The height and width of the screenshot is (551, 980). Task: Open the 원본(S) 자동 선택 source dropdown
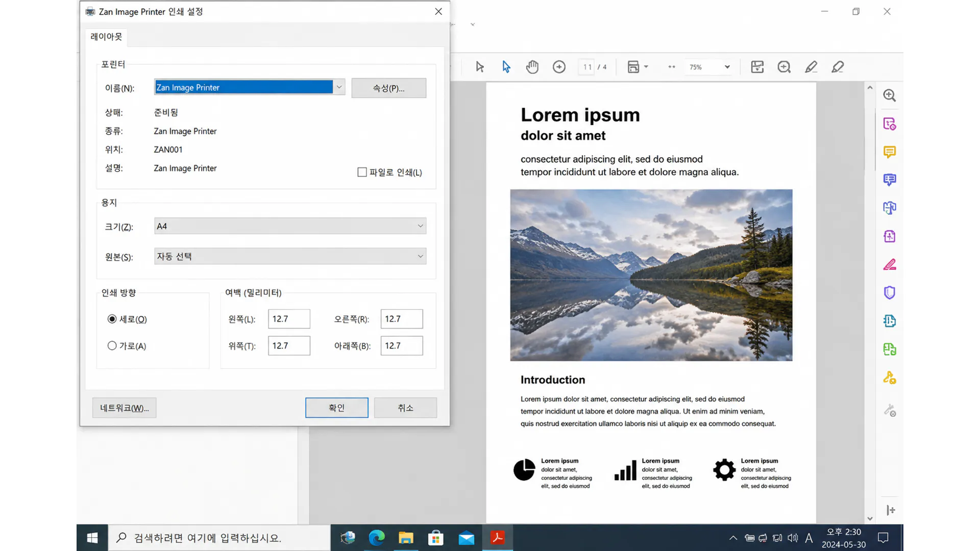click(x=290, y=256)
